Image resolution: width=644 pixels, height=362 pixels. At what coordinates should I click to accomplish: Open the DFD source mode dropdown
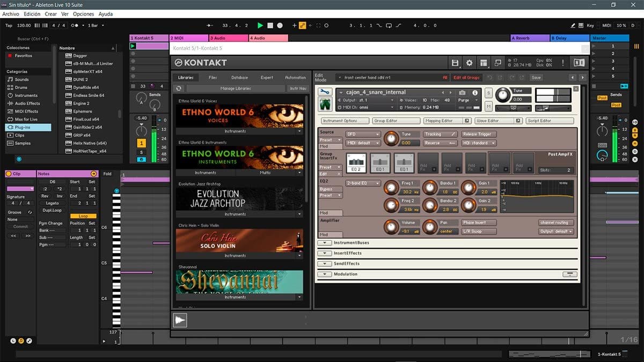pyautogui.click(x=363, y=134)
